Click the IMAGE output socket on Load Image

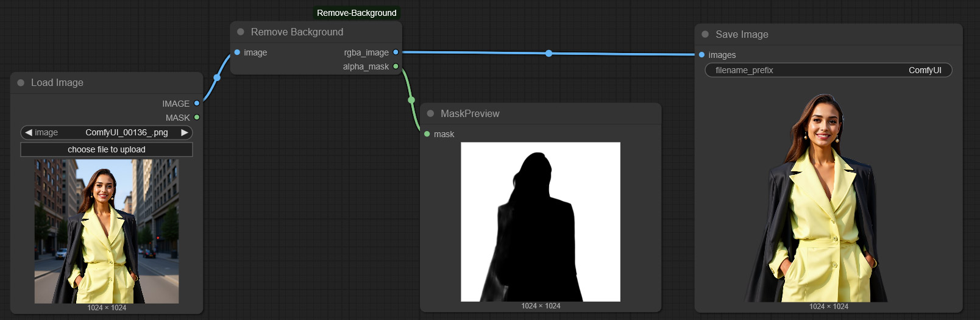pyautogui.click(x=197, y=104)
